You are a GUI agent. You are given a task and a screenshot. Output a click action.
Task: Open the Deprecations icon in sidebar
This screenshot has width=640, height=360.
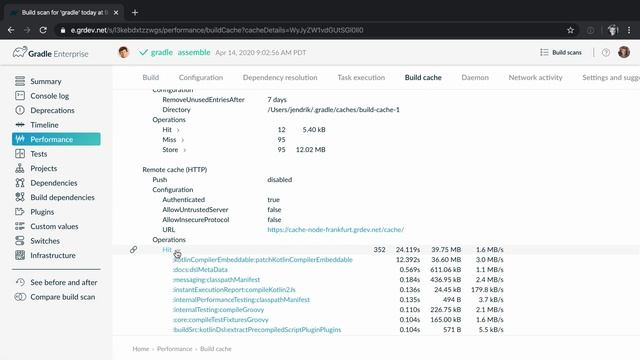[20, 110]
